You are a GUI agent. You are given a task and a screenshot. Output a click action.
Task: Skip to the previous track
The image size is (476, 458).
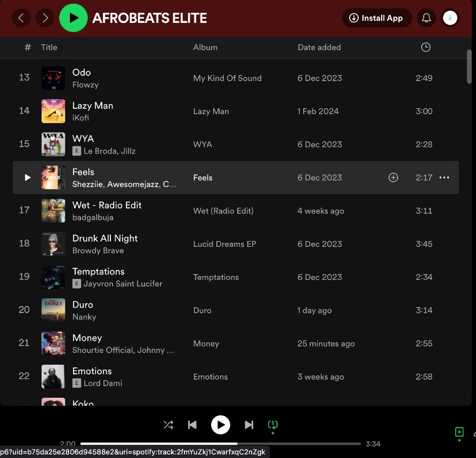(x=192, y=424)
